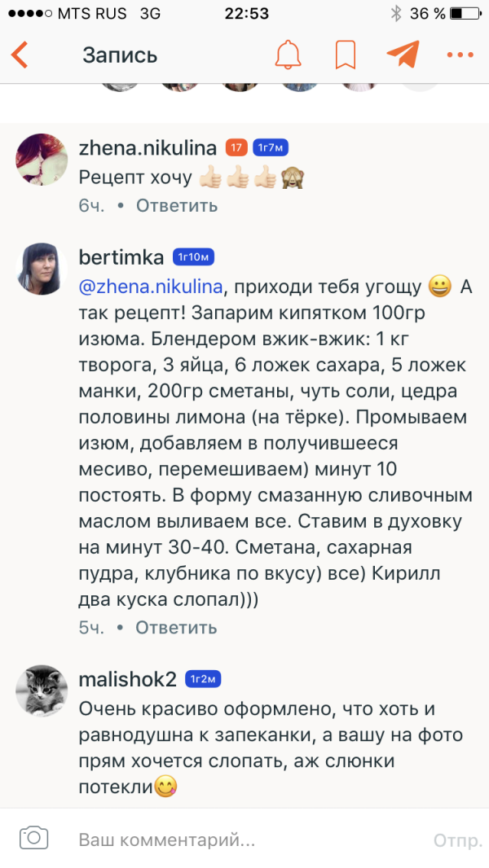Tap the notification bell icon
This screenshot has width=489, height=868.
[288, 55]
